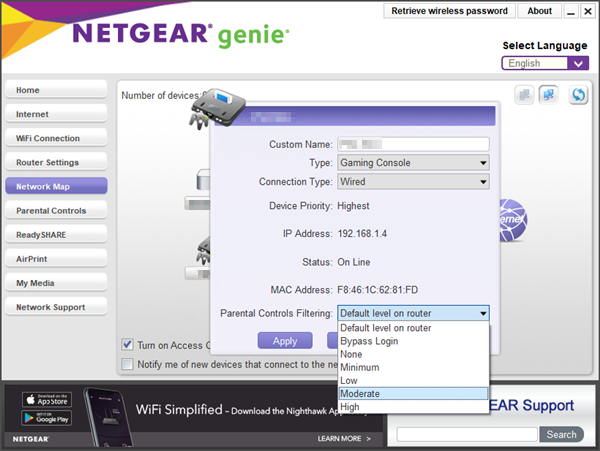Click the second network view icon

tap(548, 94)
